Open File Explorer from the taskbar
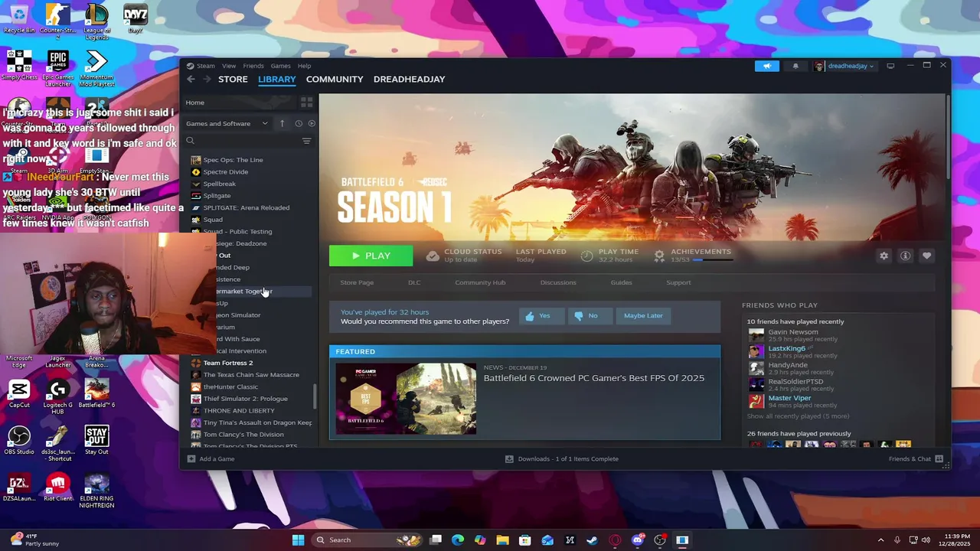 pyautogui.click(x=503, y=540)
